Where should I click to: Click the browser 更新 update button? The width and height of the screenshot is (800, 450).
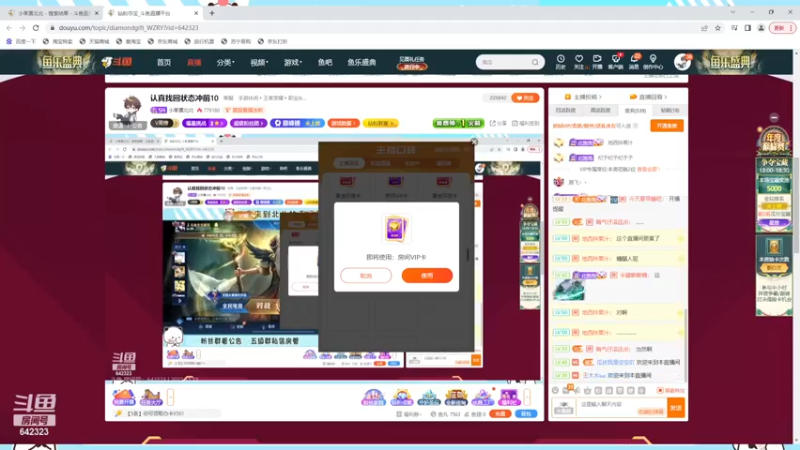tap(782, 28)
